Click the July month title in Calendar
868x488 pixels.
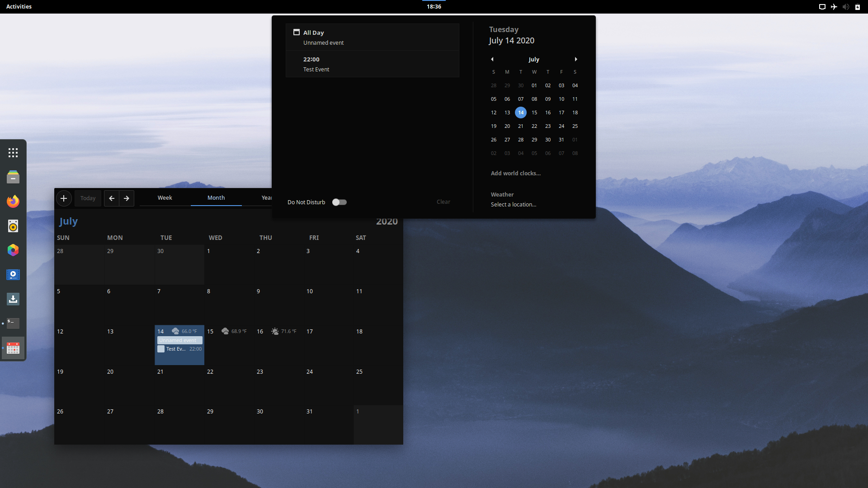click(69, 221)
